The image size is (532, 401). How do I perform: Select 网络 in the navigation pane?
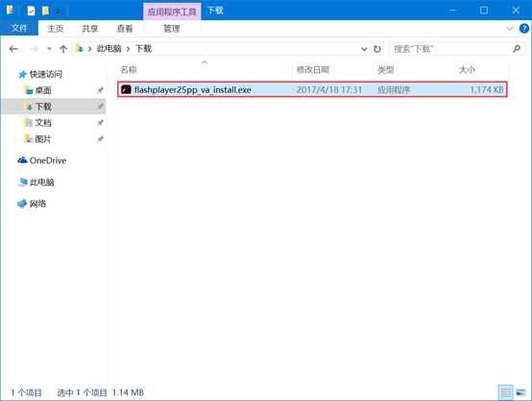pos(37,203)
